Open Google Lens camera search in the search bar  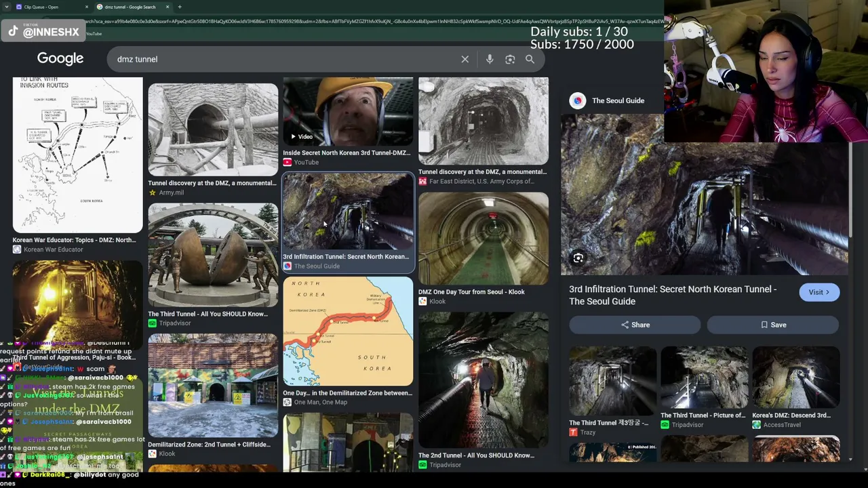(510, 59)
